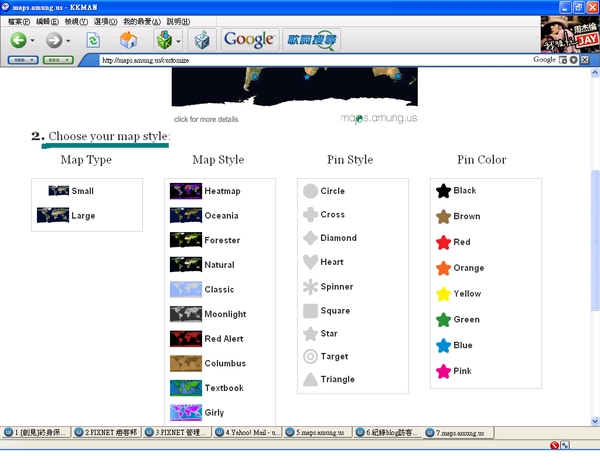This screenshot has height=469, width=600.
Task: Click the Jay banner ad image
Action: (570, 34)
